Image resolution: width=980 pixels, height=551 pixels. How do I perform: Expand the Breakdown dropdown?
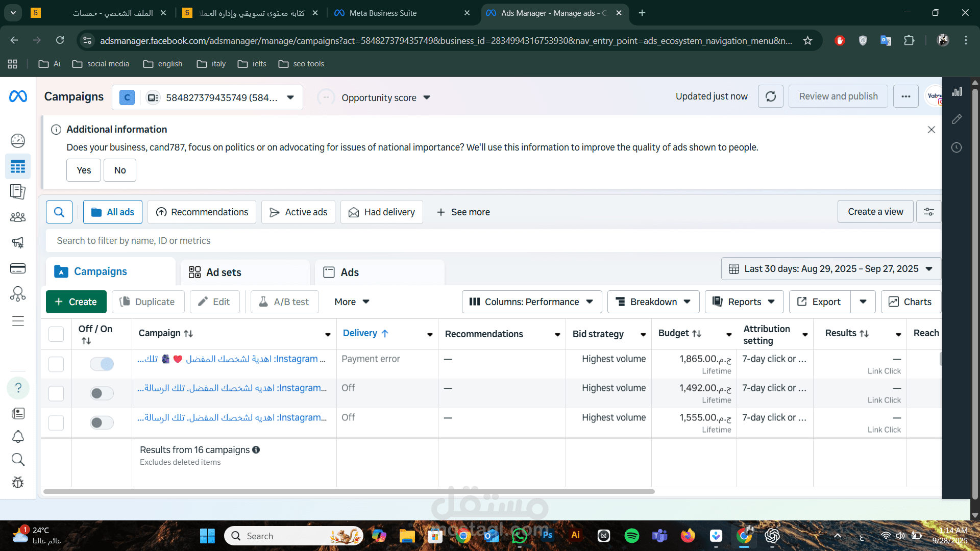click(x=653, y=302)
